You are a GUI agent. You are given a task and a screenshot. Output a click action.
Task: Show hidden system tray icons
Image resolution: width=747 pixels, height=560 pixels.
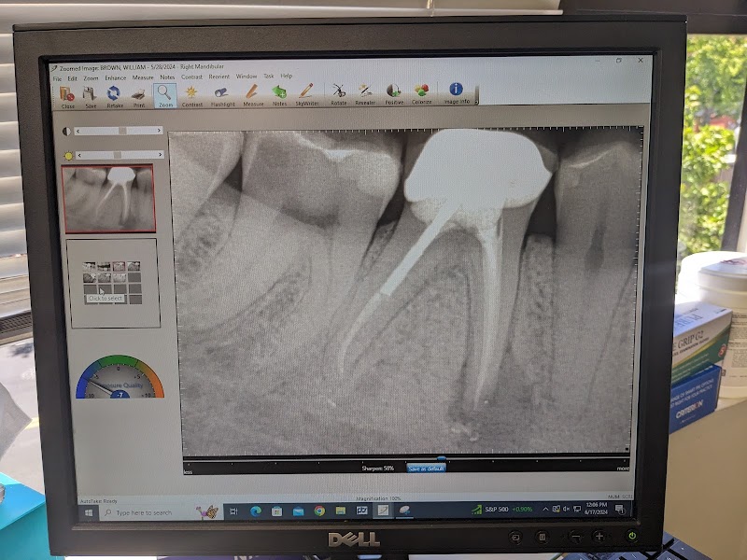(545, 509)
